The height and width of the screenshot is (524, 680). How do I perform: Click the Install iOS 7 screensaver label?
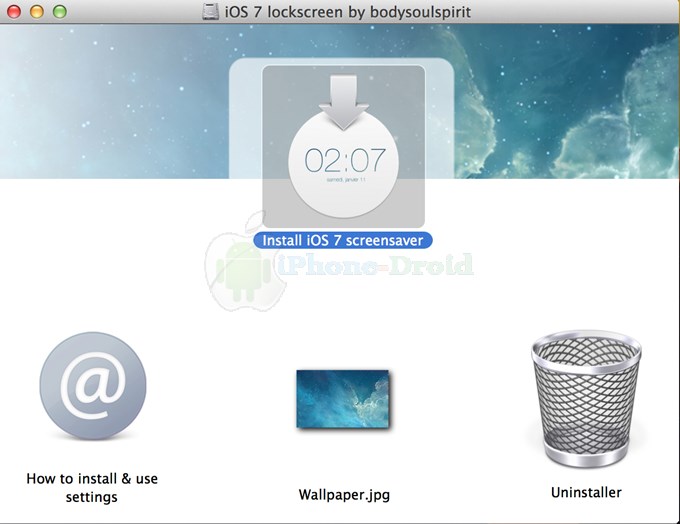pyautogui.click(x=343, y=240)
